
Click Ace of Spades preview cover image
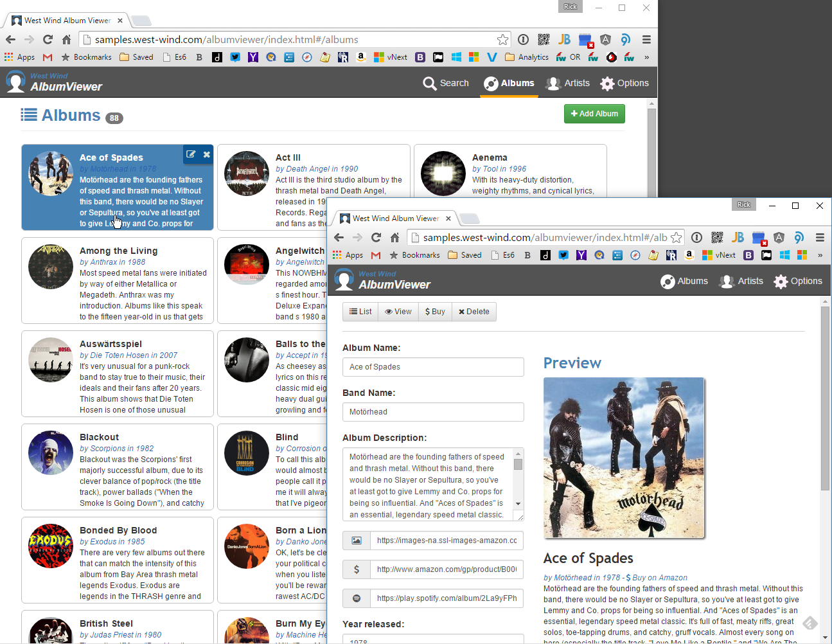624,458
